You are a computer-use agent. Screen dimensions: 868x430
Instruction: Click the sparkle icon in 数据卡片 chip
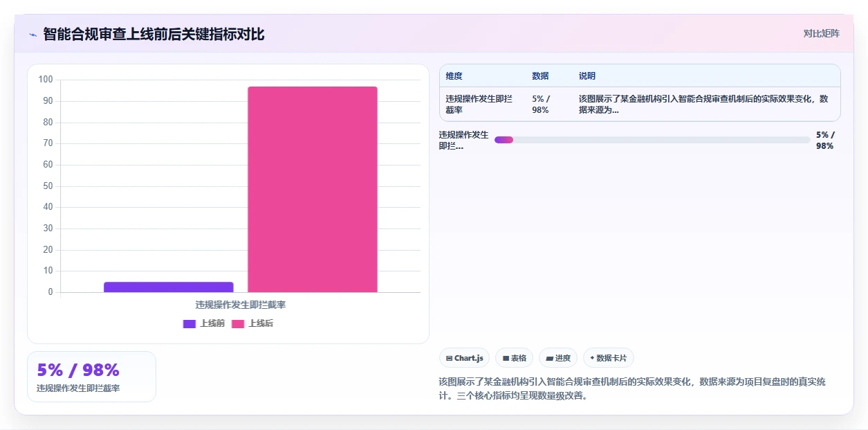[592, 358]
